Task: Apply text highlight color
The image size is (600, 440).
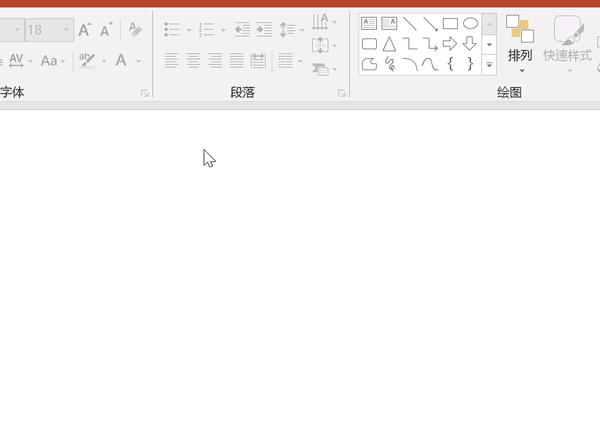Action: 87,61
